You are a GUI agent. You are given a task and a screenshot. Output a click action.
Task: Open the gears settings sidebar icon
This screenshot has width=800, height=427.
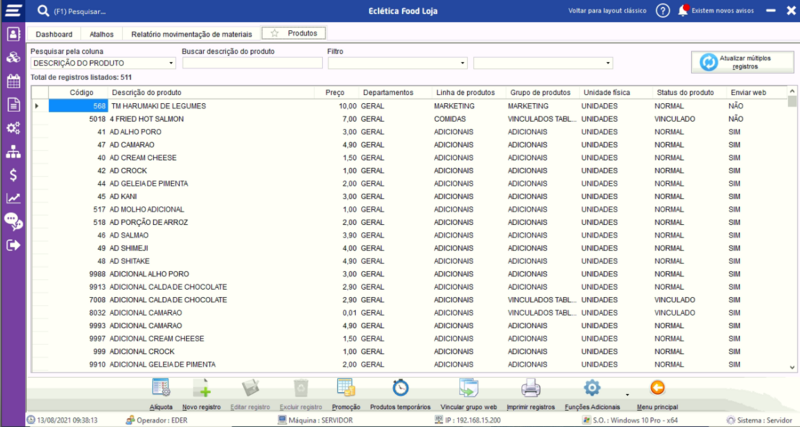13,128
